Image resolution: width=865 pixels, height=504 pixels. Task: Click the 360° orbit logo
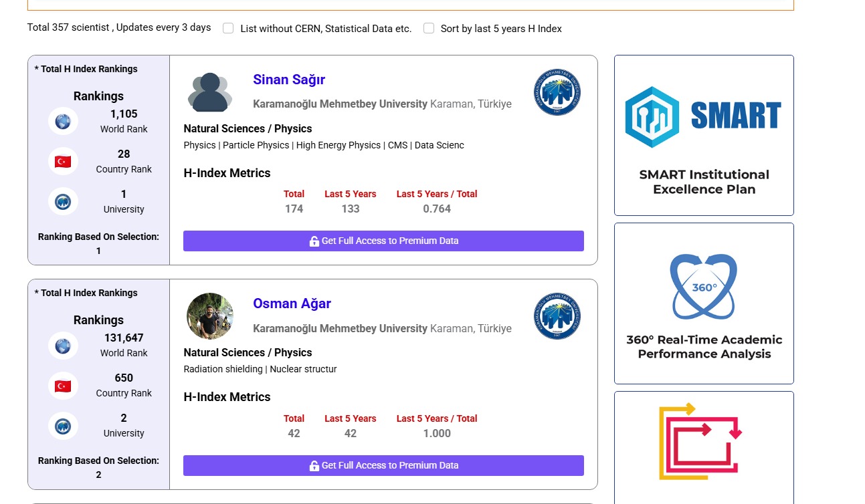pos(704,287)
